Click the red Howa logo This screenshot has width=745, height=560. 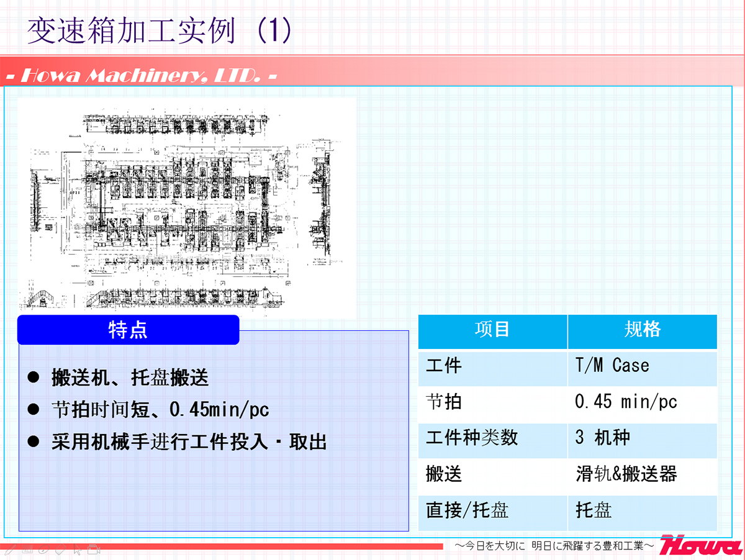[x=700, y=545]
